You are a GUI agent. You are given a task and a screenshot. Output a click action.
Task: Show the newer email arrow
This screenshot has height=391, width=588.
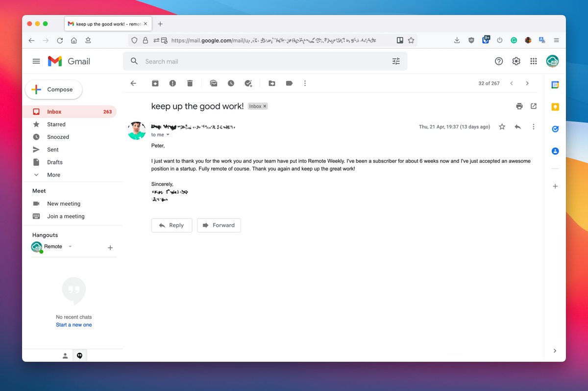click(512, 83)
